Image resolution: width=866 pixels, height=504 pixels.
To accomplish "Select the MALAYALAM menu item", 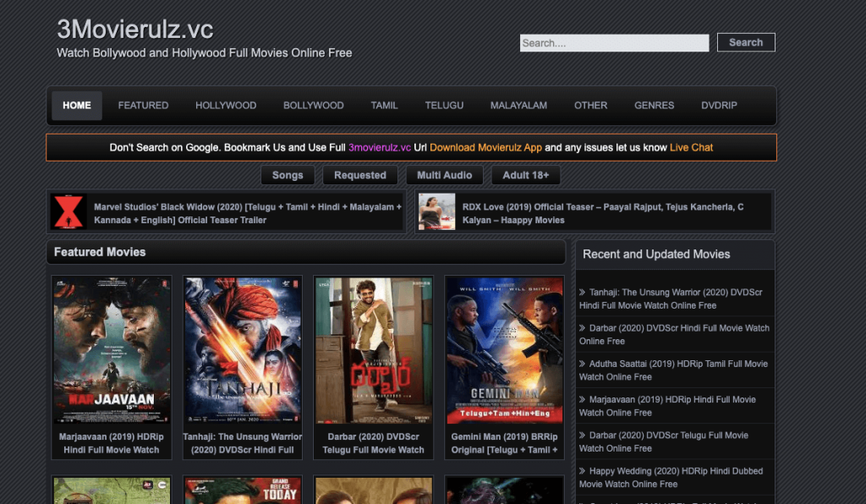I will [518, 106].
